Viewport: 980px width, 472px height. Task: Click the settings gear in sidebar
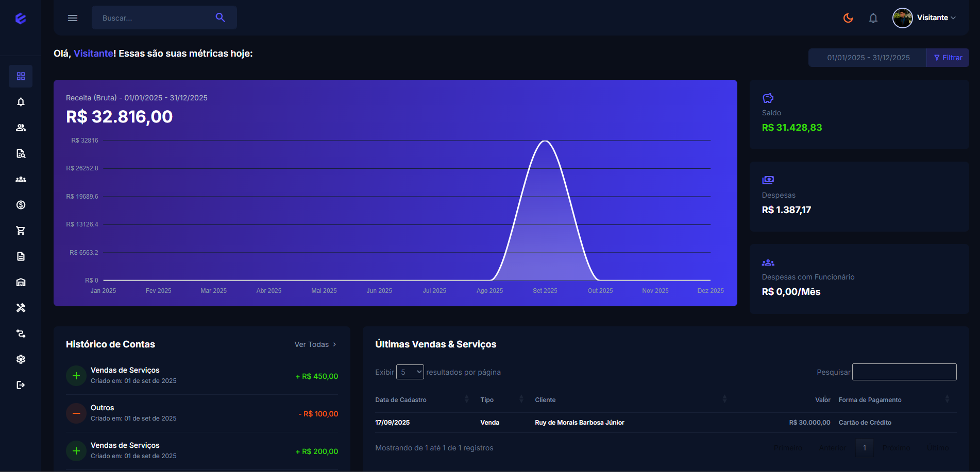21,359
